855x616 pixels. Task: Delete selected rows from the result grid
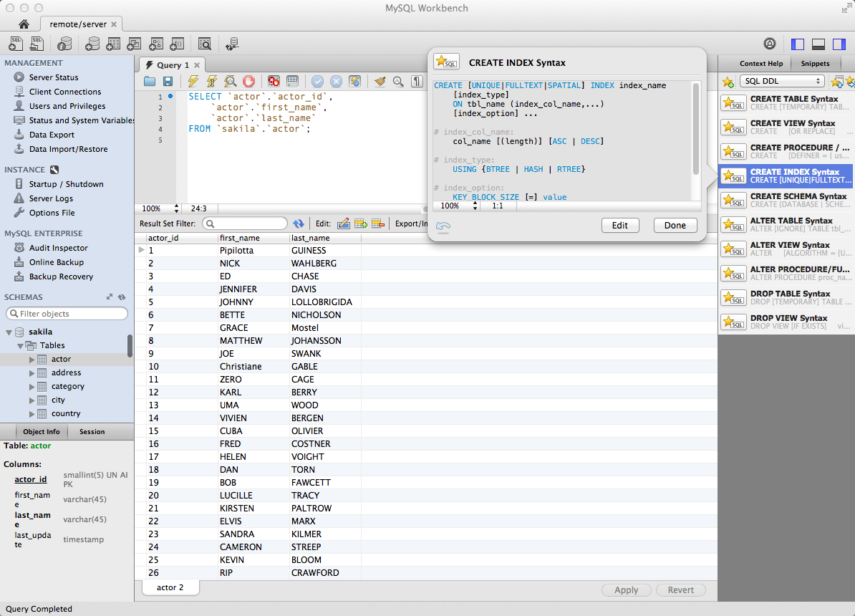click(377, 223)
